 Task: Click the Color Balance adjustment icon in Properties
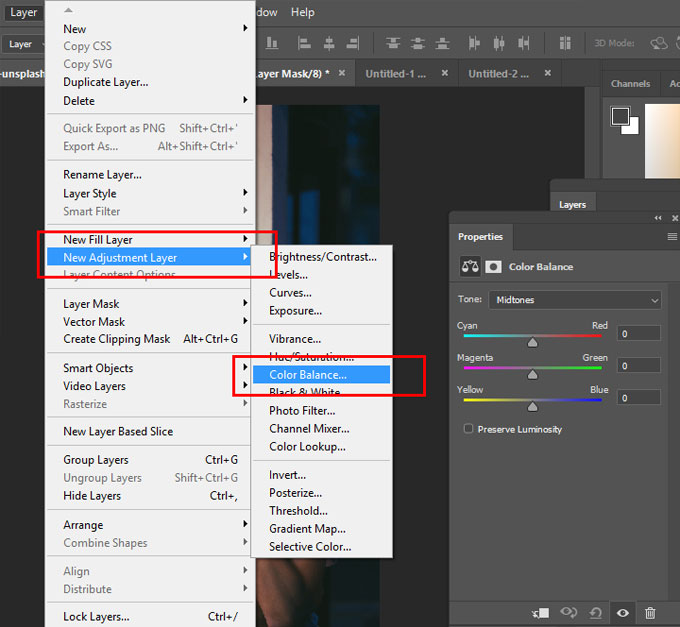pos(470,267)
